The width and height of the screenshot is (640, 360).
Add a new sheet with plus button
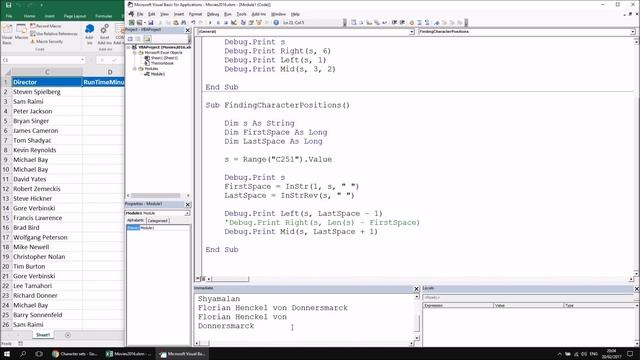(x=68, y=335)
